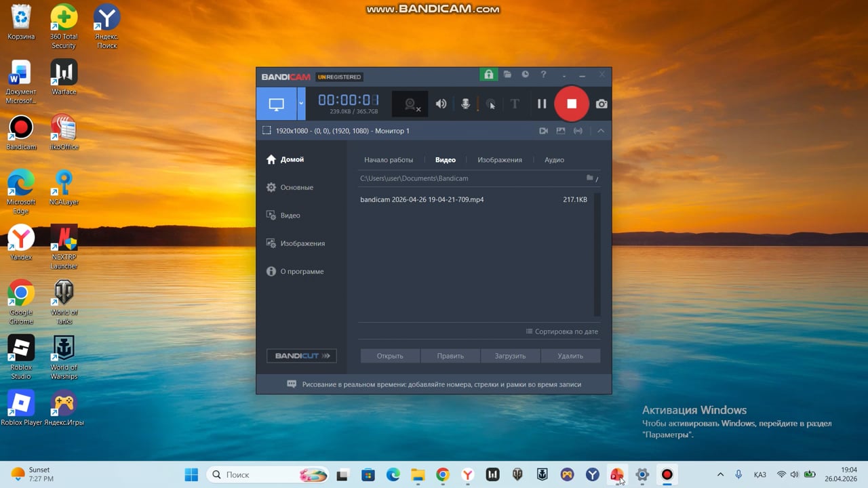Toggle the webcam overlay
The image size is (868, 488).
pyautogui.click(x=410, y=104)
